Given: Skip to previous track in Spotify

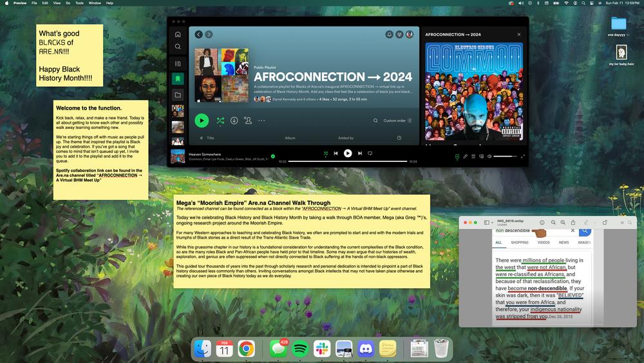Looking at the screenshot, I should (336, 153).
